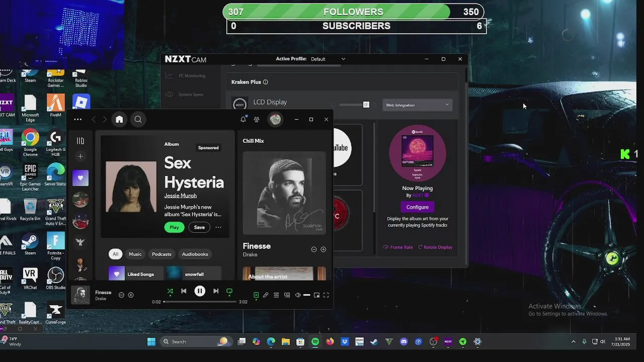Show Kraken Plus info icon
The height and width of the screenshot is (362, 644).
[265, 82]
